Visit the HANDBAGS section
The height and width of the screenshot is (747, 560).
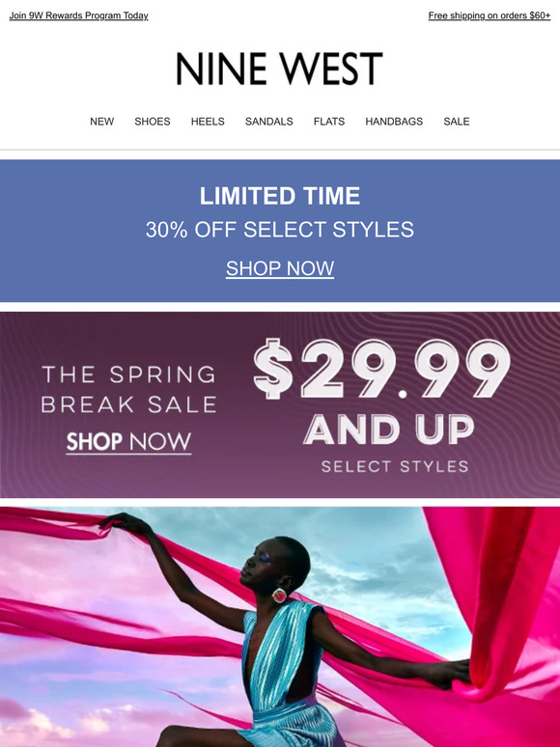tap(394, 122)
